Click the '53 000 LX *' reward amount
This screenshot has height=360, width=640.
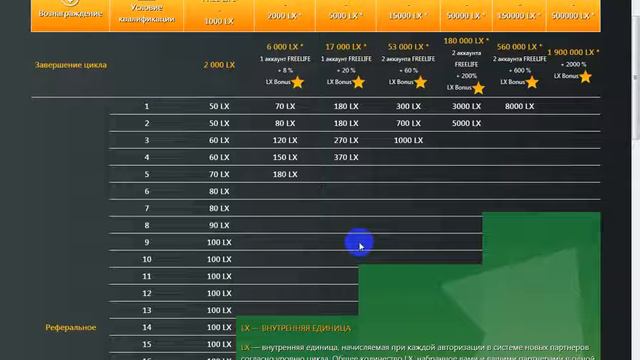coord(408,47)
